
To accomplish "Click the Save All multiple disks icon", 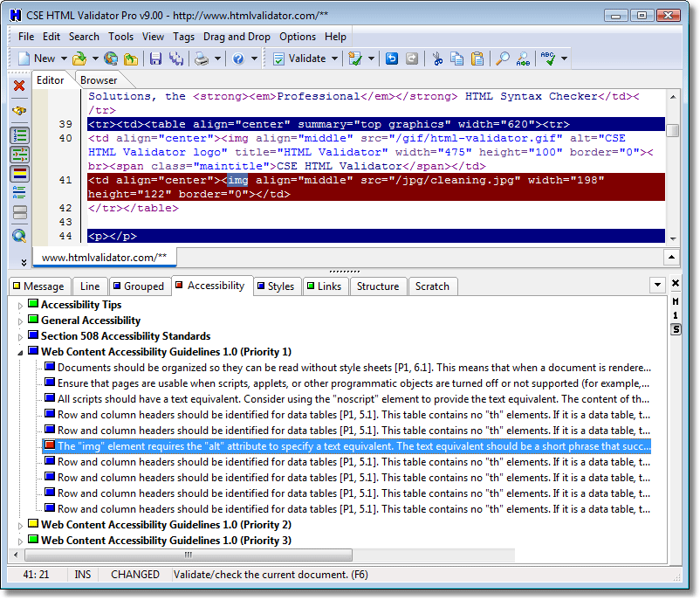I will pos(176,59).
